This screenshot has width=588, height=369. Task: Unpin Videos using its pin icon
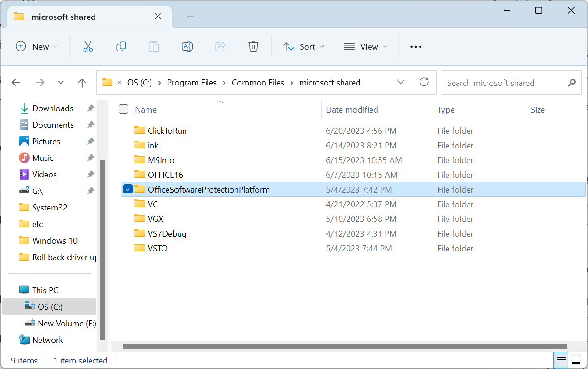coord(90,175)
